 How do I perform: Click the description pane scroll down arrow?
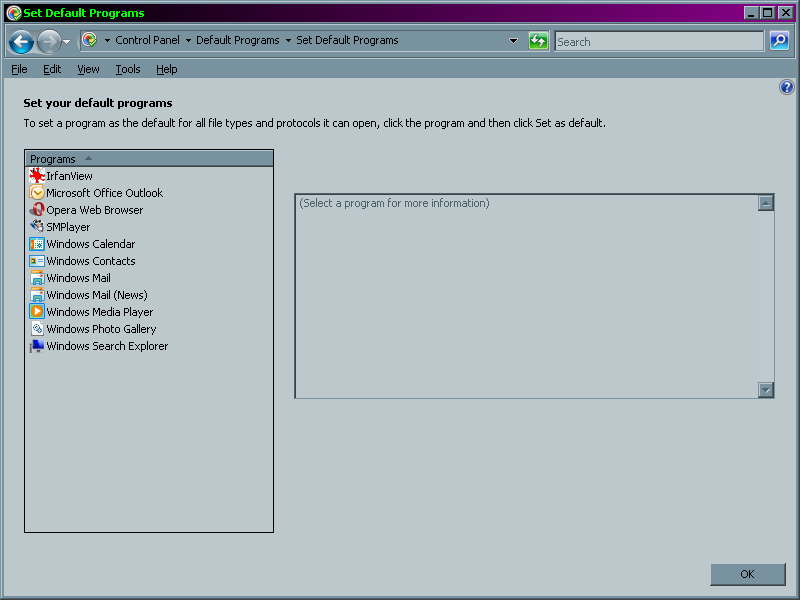click(x=765, y=390)
